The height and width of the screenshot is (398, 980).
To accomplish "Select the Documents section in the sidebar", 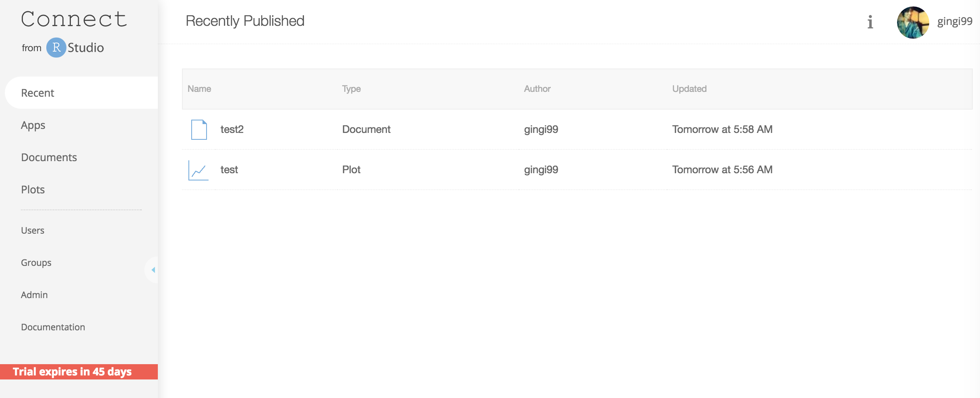I will pyautogui.click(x=49, y=157).
